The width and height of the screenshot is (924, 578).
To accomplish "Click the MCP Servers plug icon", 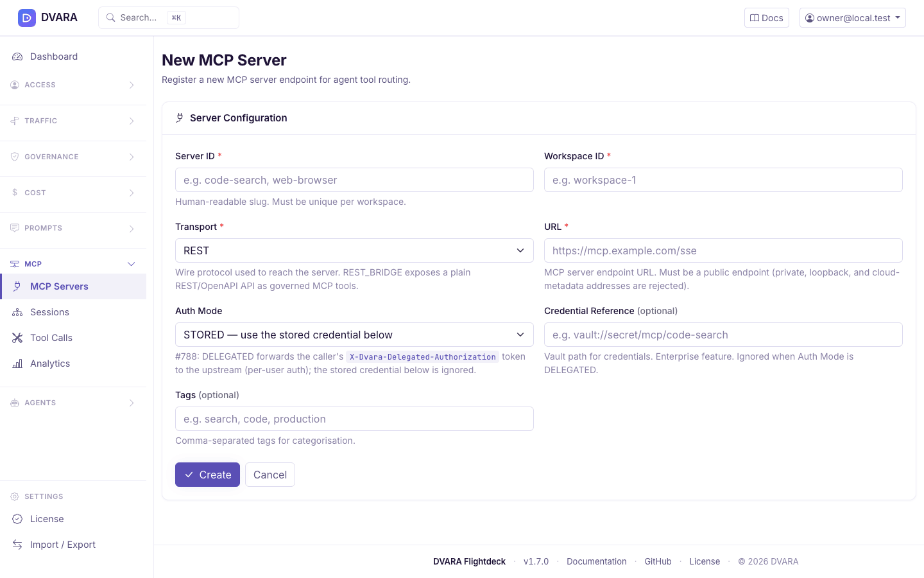I will [x=17, y=286].
